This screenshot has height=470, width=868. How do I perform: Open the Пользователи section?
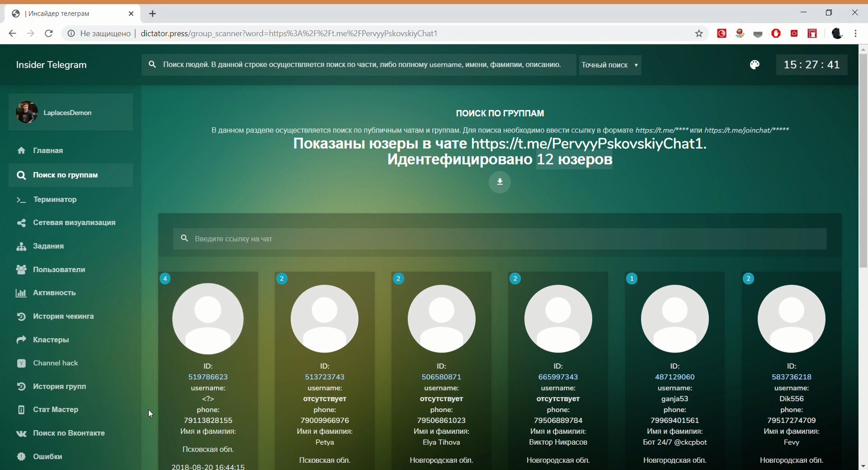point(59,270)
